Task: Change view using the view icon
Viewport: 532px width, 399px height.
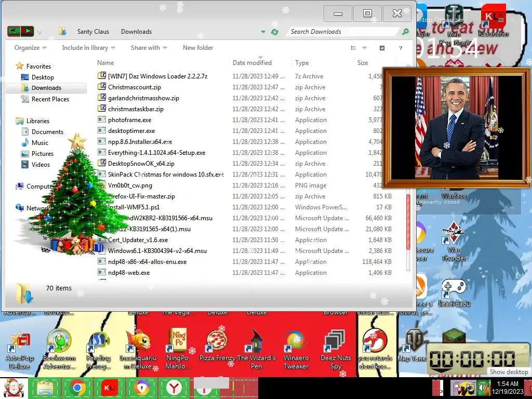Action: (x=353, y=48)
